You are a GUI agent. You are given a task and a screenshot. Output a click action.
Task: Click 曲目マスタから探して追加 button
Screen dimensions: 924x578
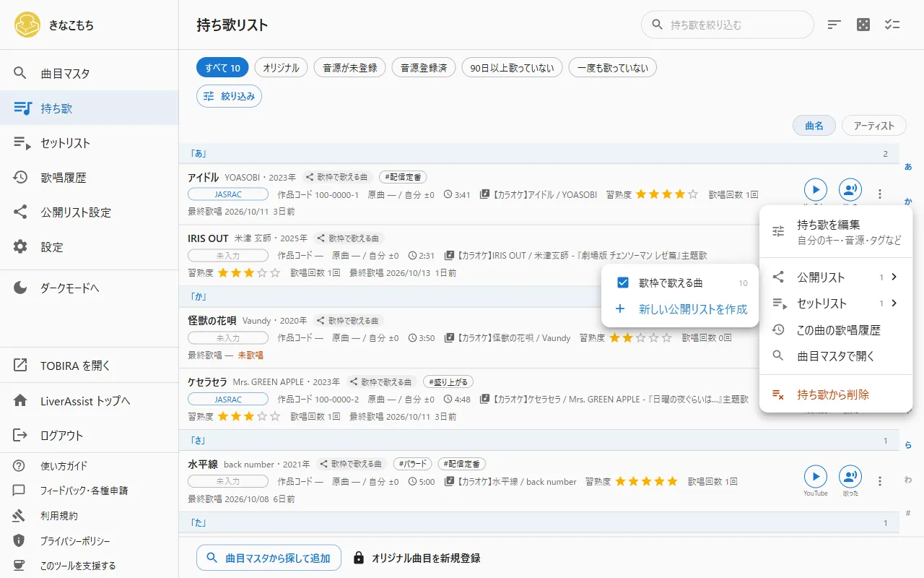tap(269, 558)
